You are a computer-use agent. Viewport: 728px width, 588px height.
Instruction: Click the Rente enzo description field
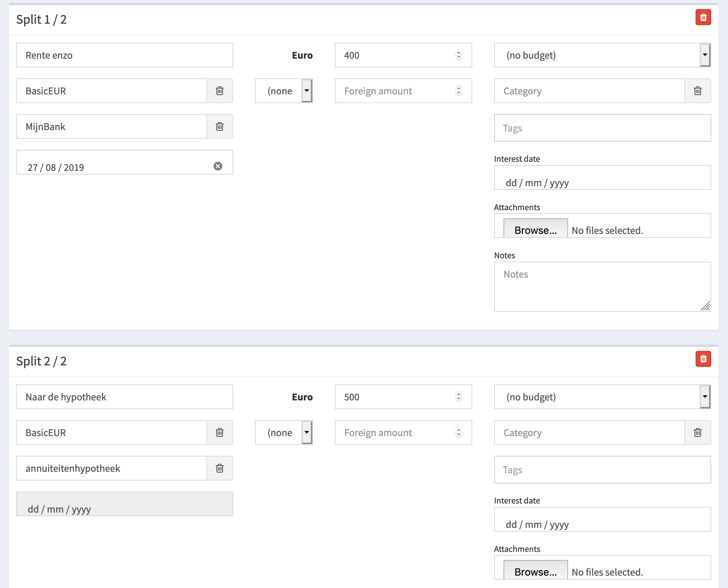point(124,55)
